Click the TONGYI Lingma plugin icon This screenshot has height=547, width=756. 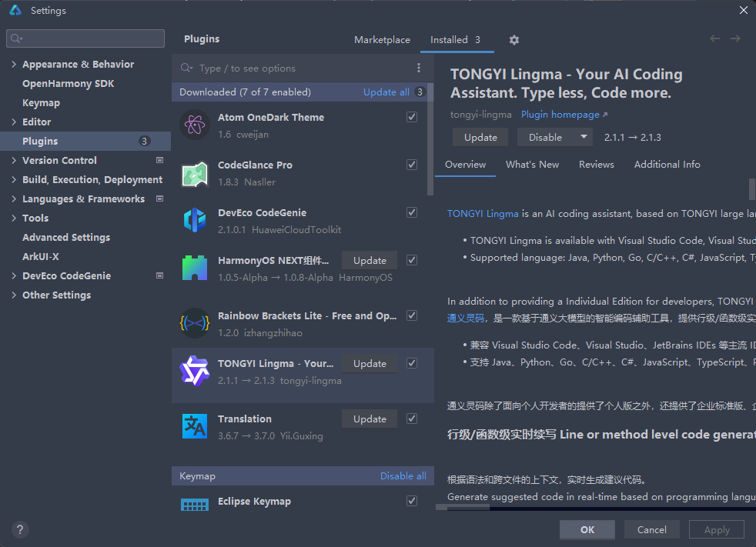coord(194,371)
